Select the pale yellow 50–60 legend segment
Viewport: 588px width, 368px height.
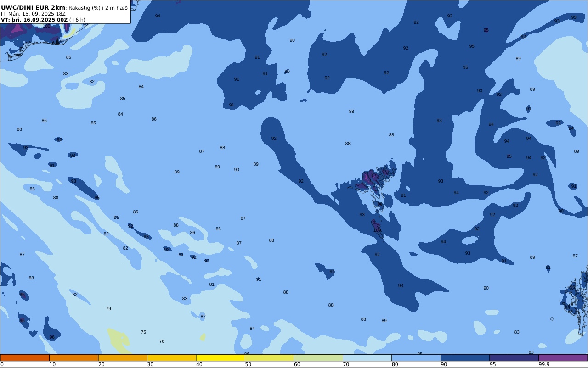(269, 357)
